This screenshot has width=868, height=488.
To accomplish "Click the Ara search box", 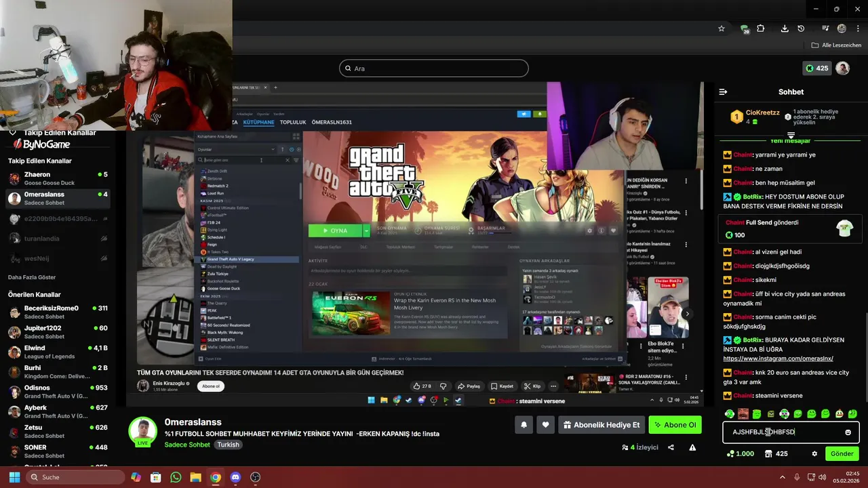I will click(x=434, y=68).
